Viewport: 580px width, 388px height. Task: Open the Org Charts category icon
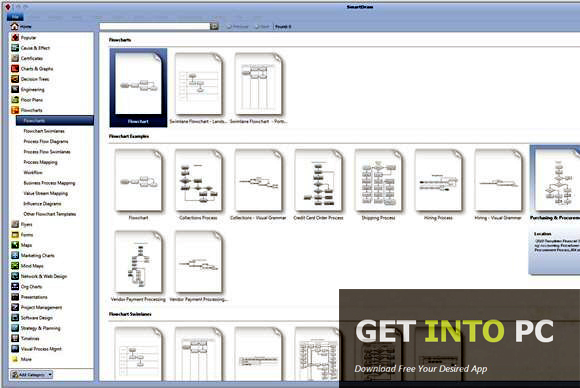(15, 286)
